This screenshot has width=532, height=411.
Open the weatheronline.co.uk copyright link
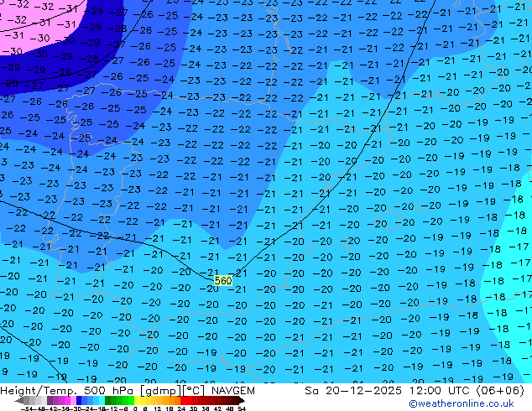point(462,403)
